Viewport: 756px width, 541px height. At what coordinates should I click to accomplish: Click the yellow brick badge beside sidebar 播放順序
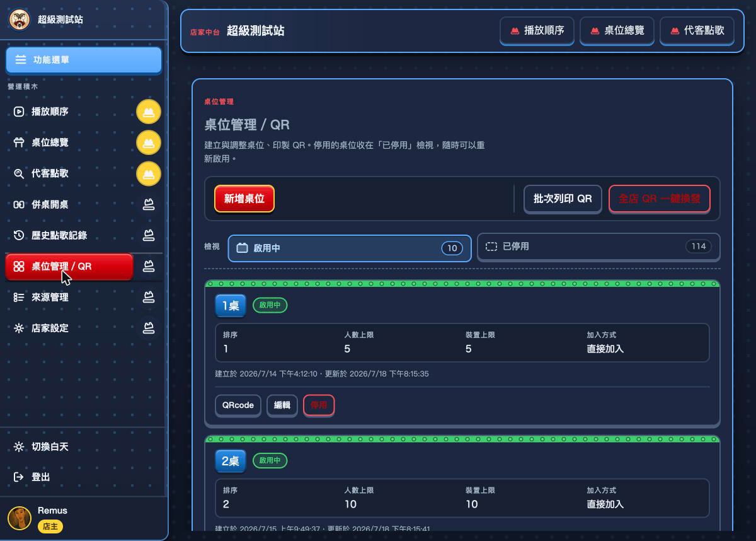pyautogui.click(x=149, y=112)
